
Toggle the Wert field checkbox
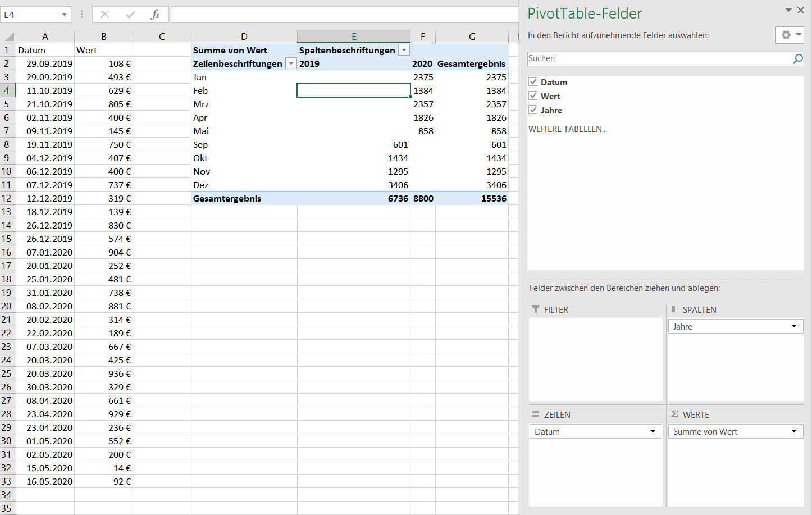pyautogui.click(x=533, y=96)
